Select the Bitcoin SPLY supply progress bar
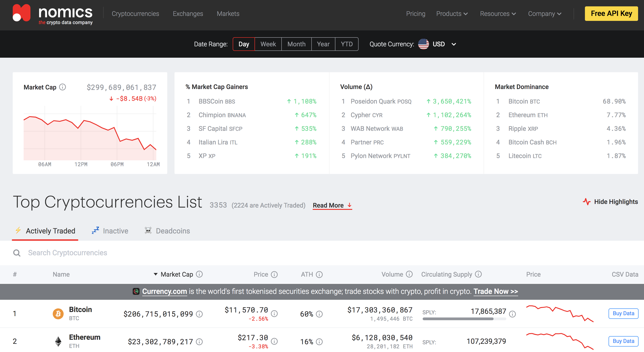The image size is (644, 352). pyautogui.click(x=464, y=319)
